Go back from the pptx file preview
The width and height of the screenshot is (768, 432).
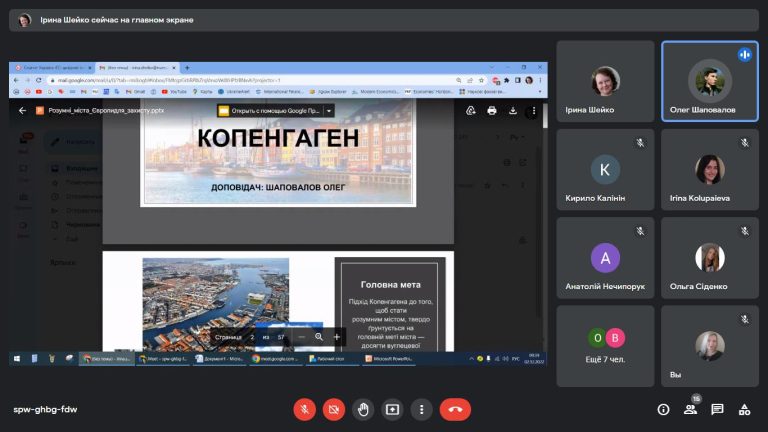pos(22,111)
